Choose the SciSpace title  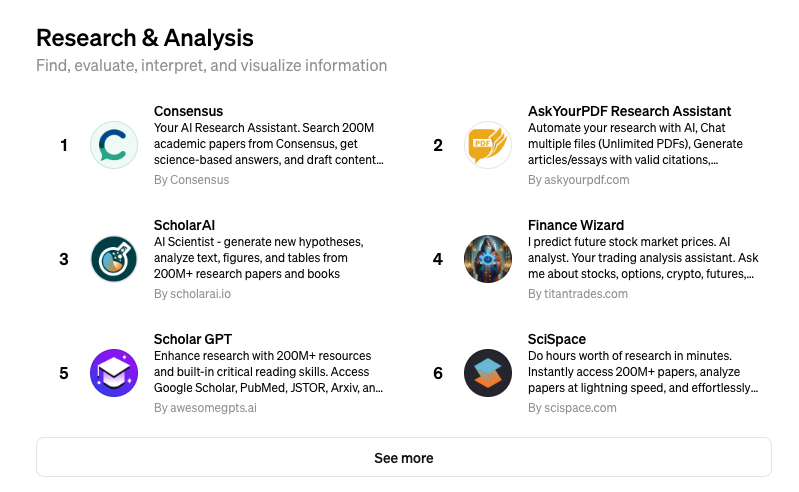tap(557, 339)
